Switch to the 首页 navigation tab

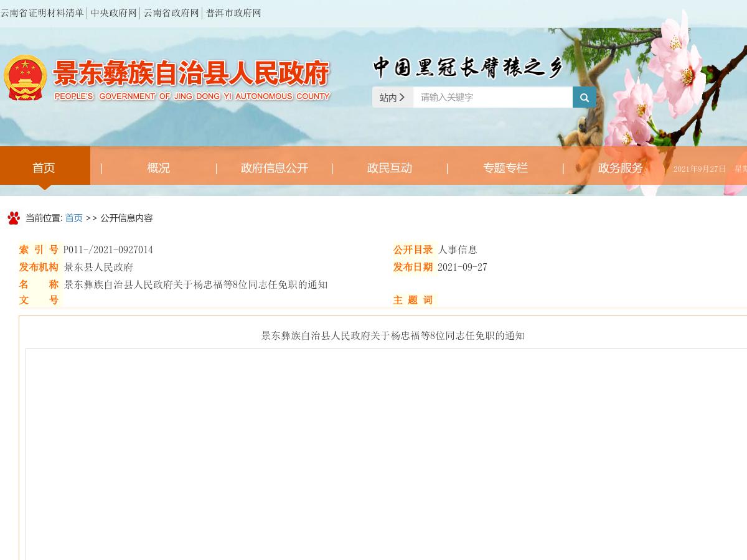(x=44, y=168)
